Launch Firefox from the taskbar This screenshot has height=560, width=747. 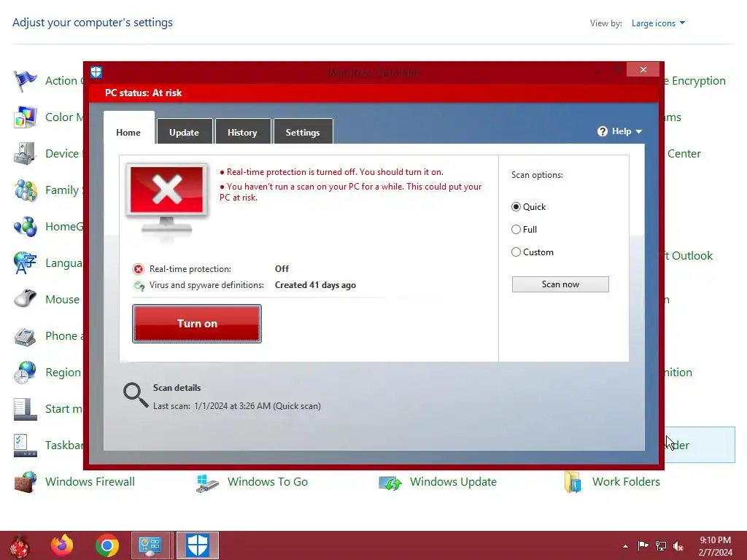pyautogui.click(x=63, y=545)
